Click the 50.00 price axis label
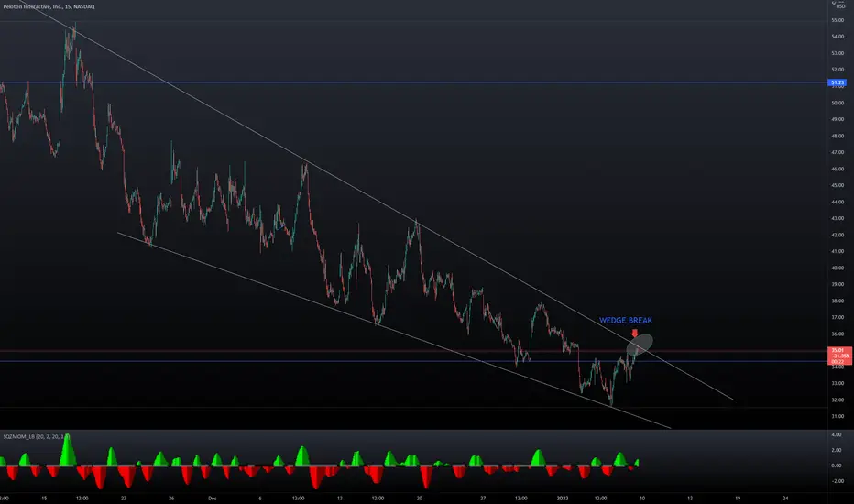Viewport: 854px width, 504px height. [x=838, y=103]
